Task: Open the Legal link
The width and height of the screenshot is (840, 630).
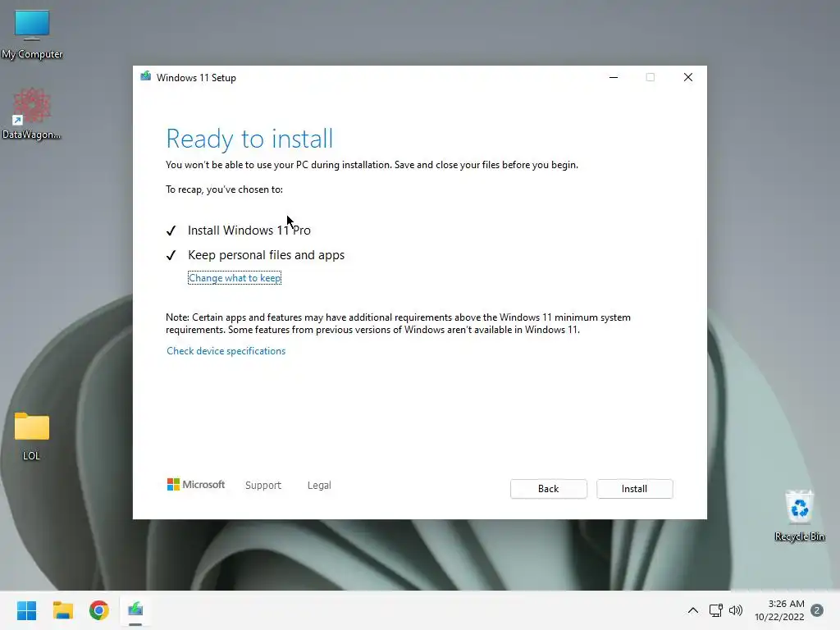Action: [319, 486]
